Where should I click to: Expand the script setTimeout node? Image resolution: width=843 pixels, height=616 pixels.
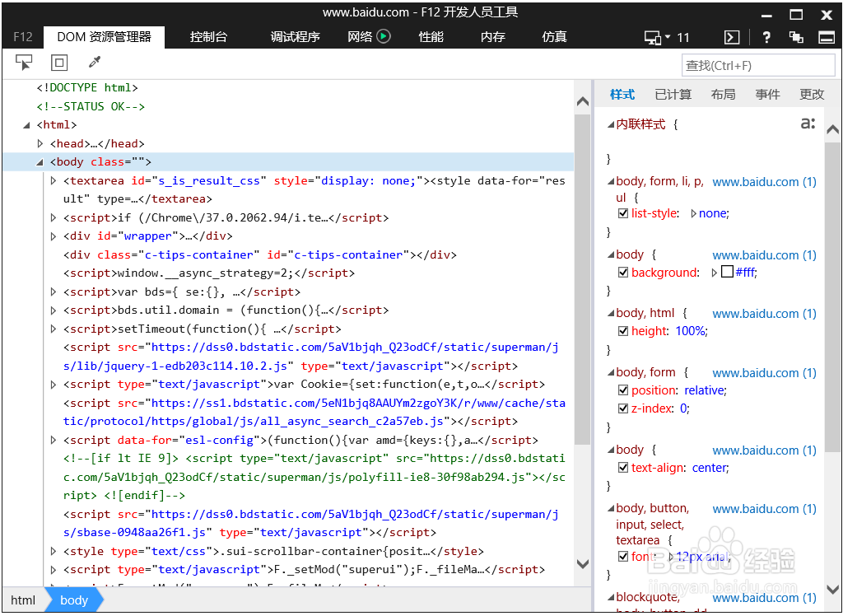tap(54, 329)
